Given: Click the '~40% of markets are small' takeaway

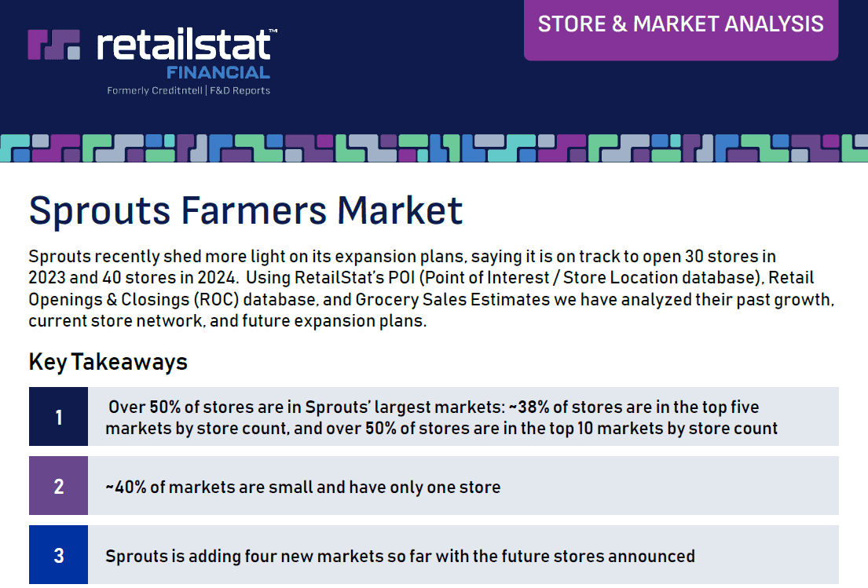Looking at the screenshot, I should pyautogui.click(x=303, y=487).
